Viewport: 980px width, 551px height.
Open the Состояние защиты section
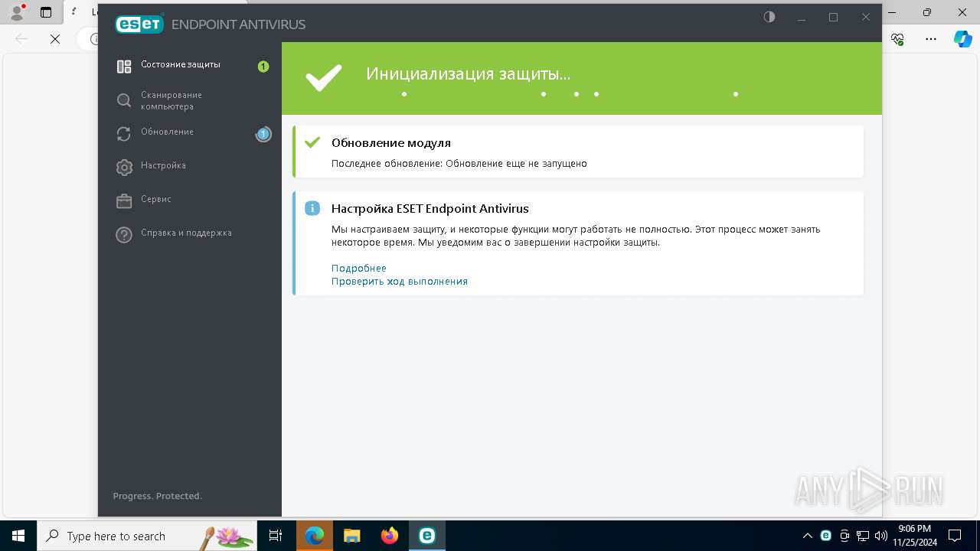click(x=180, y=65)
